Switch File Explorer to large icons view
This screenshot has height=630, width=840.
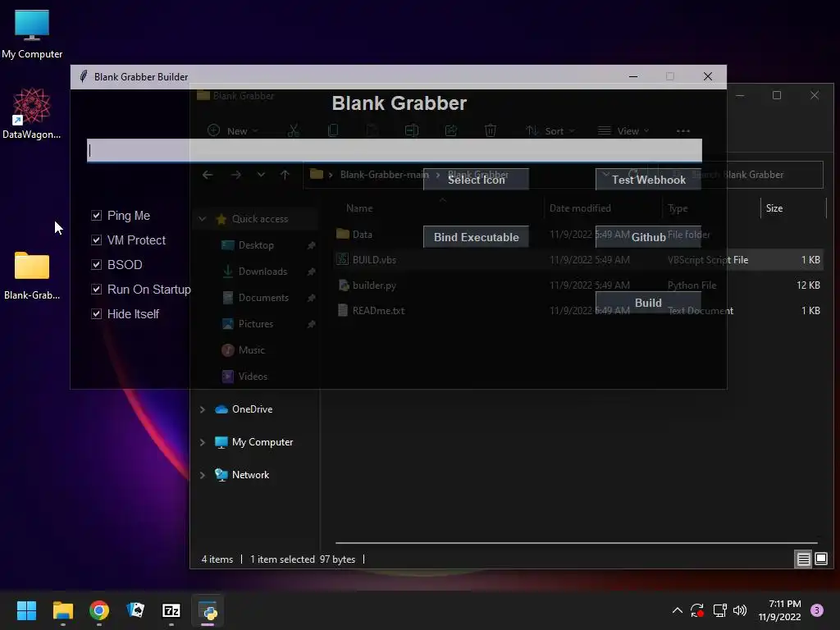click(820, 559)
